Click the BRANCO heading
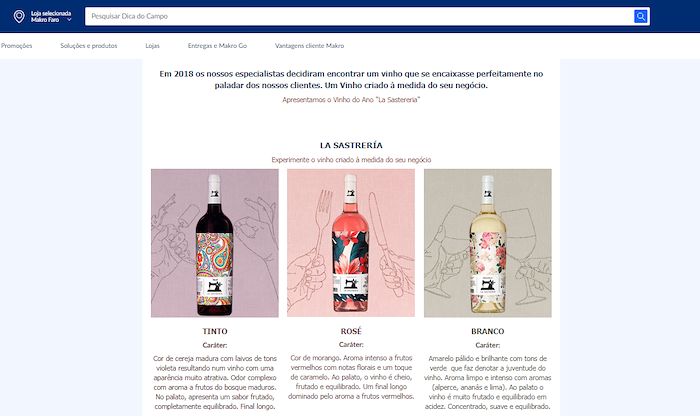Viewport: 700px width, 416px height. pos(488,331)
